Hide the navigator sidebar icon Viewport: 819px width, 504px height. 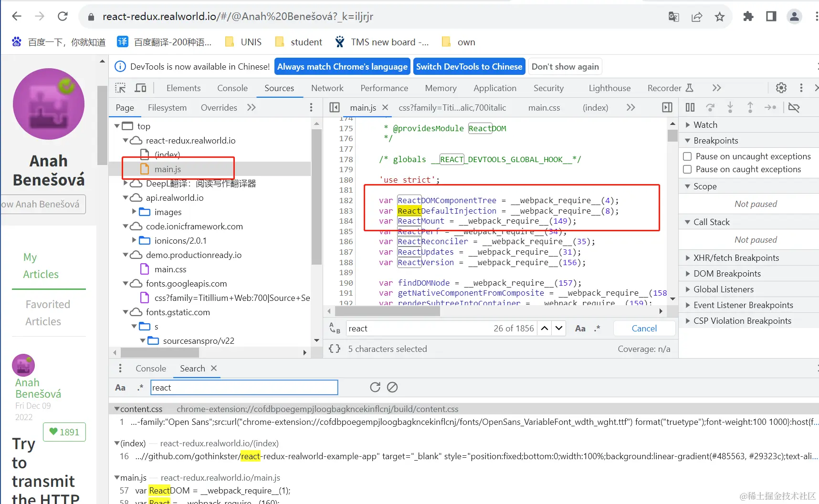pyautogui.click(x=335, y=107)
